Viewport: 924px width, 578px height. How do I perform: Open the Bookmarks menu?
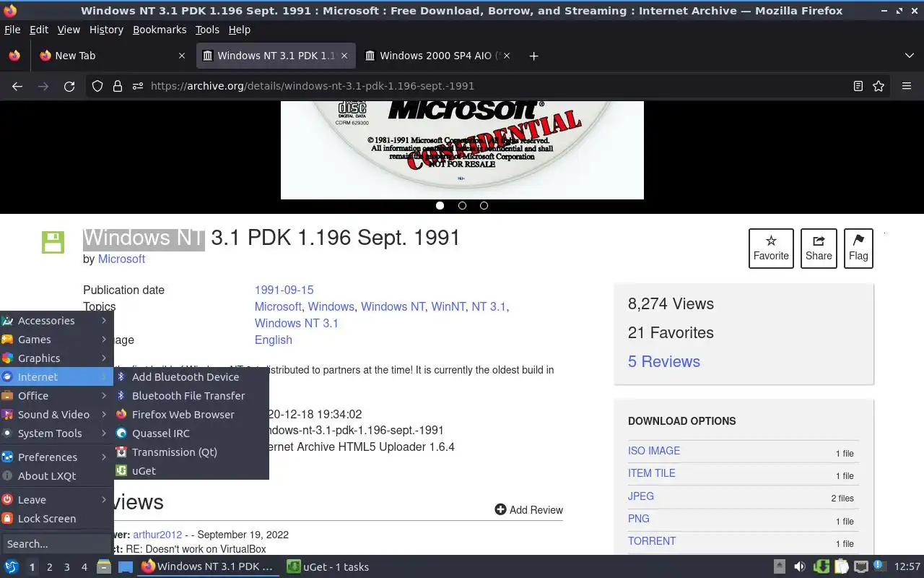tap(160, 30)
